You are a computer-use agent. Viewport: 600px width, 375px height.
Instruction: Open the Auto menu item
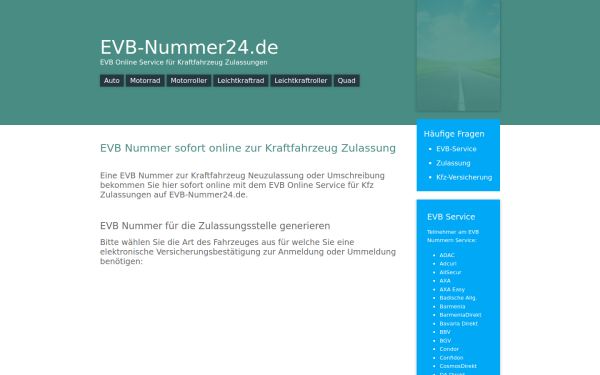(112, 81)
